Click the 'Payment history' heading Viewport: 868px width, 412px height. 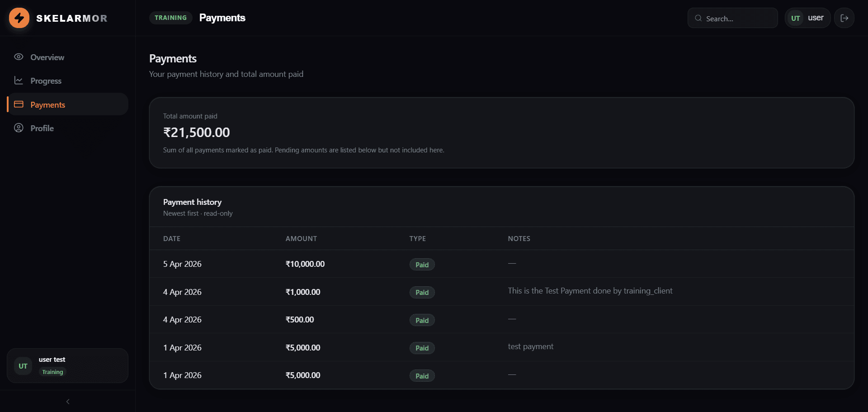click(192, 202)
